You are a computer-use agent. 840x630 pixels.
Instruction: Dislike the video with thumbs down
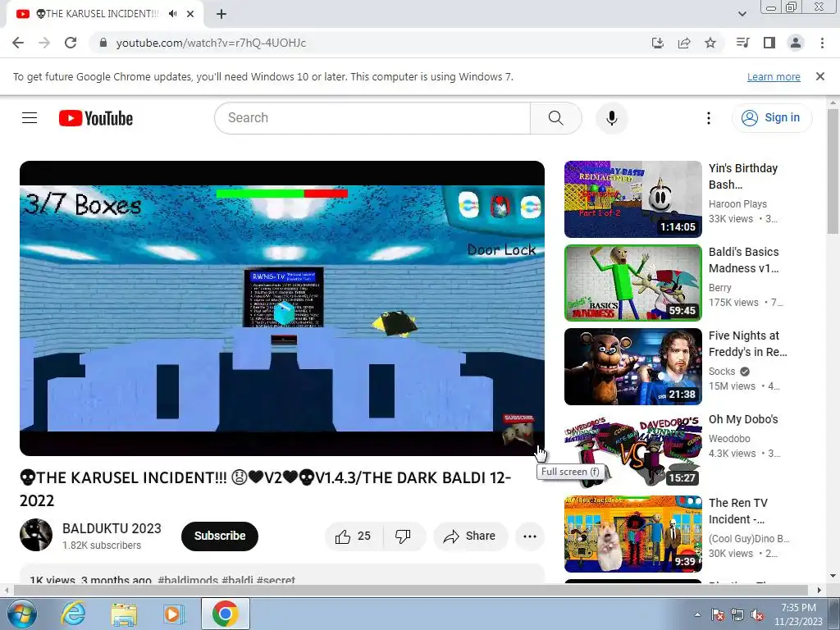[404, 536]
